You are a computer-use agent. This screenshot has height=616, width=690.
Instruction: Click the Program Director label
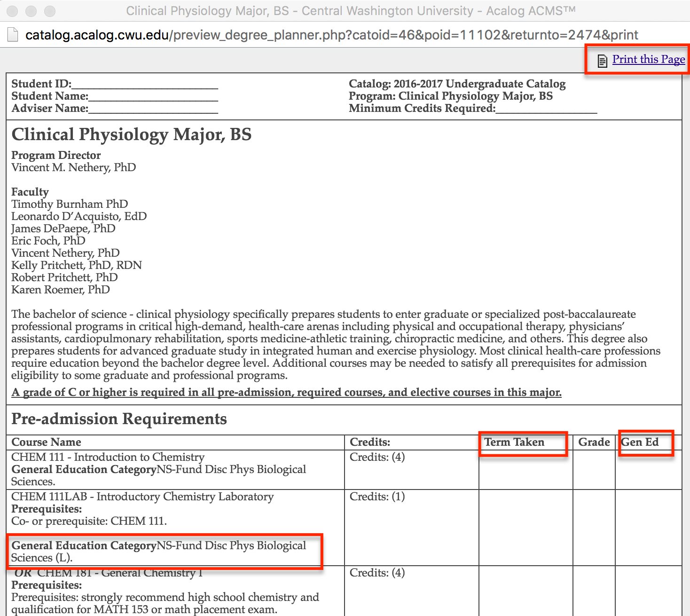pyautogui.click(x=56, y=155)
